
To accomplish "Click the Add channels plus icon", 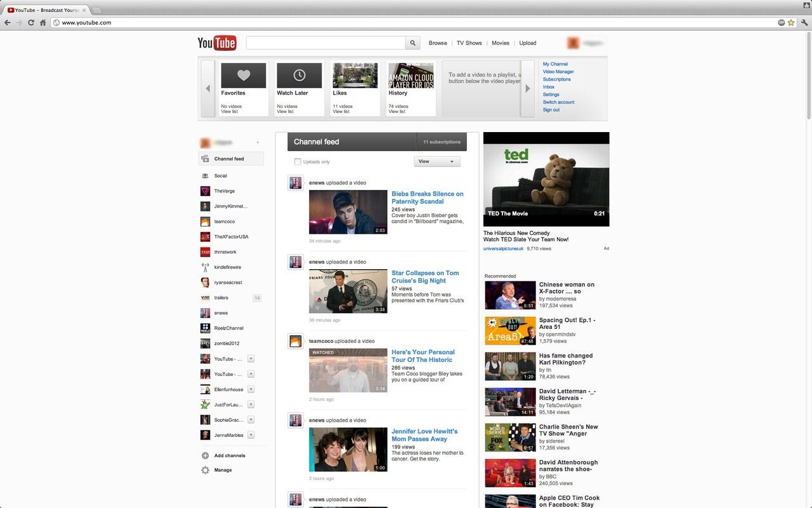I will coord(205,456).
